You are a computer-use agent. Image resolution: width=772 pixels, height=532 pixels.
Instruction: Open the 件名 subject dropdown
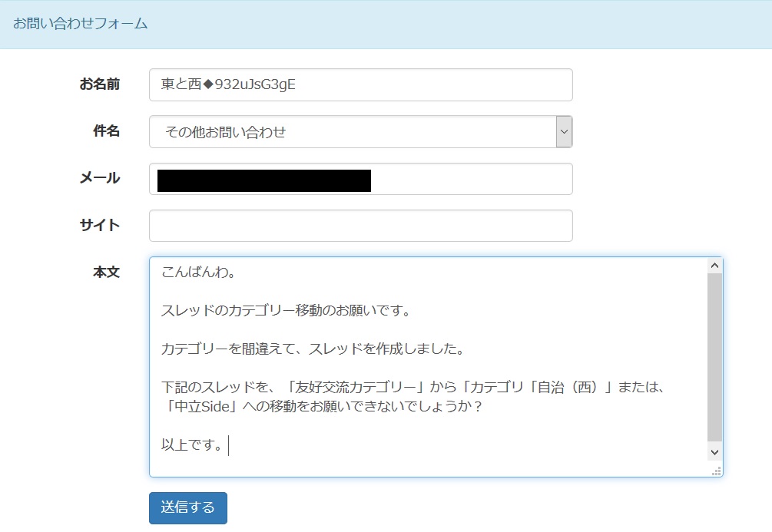click(353, 132)
